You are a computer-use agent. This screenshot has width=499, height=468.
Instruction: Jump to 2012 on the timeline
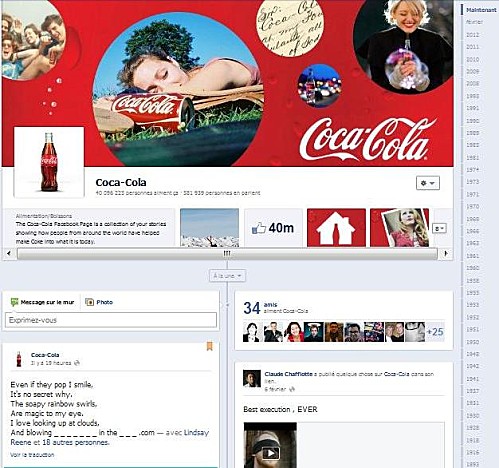click(472, 35)
